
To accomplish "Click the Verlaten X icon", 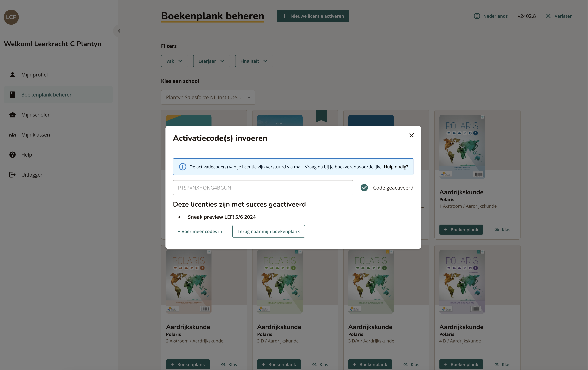I will point(548,16).
